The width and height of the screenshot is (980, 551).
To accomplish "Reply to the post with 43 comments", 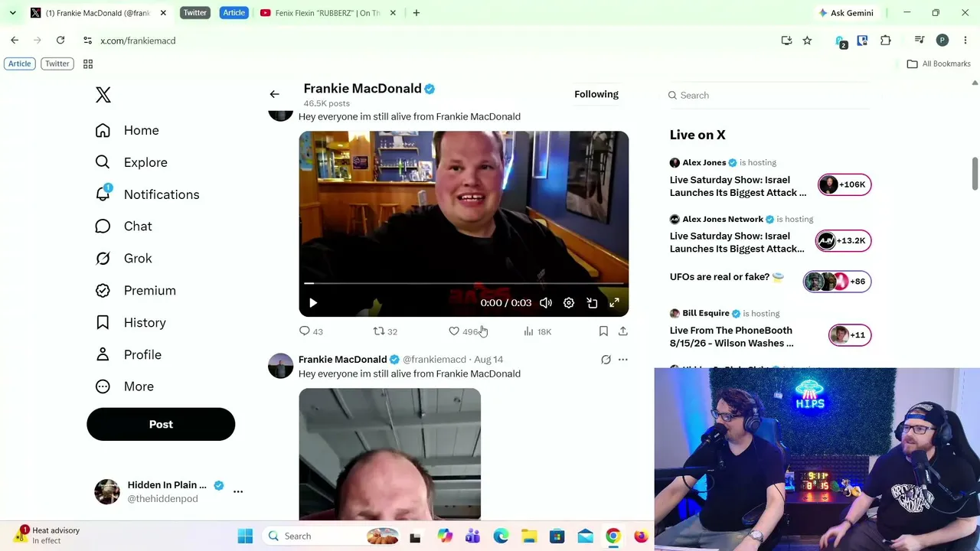I will pos(311,331).
